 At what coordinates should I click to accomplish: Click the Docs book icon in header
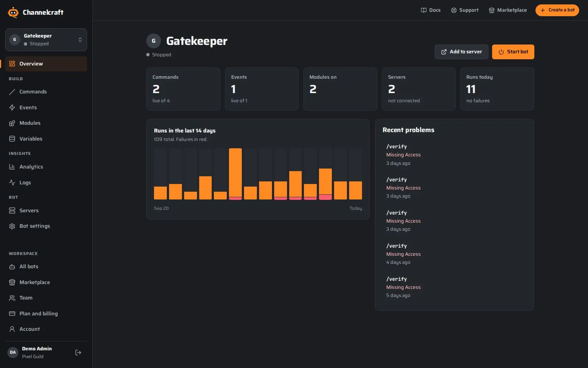424,10
